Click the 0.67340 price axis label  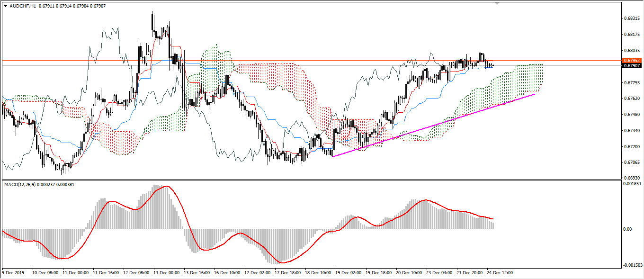pos(632,131)
